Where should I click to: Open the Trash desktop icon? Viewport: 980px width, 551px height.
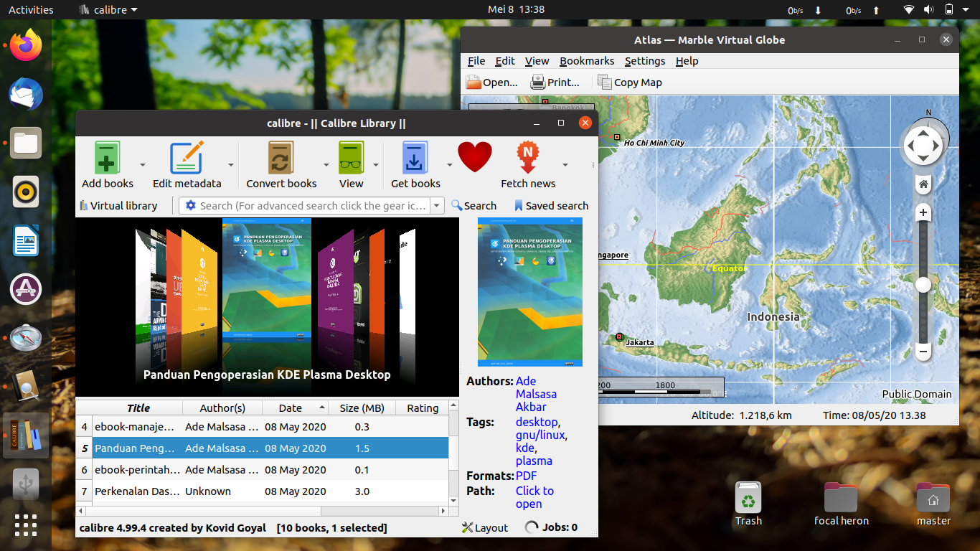coord(748,503)
